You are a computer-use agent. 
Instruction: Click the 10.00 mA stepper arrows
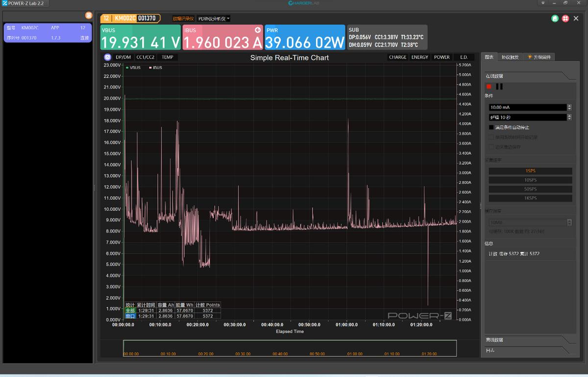[569, 107]
